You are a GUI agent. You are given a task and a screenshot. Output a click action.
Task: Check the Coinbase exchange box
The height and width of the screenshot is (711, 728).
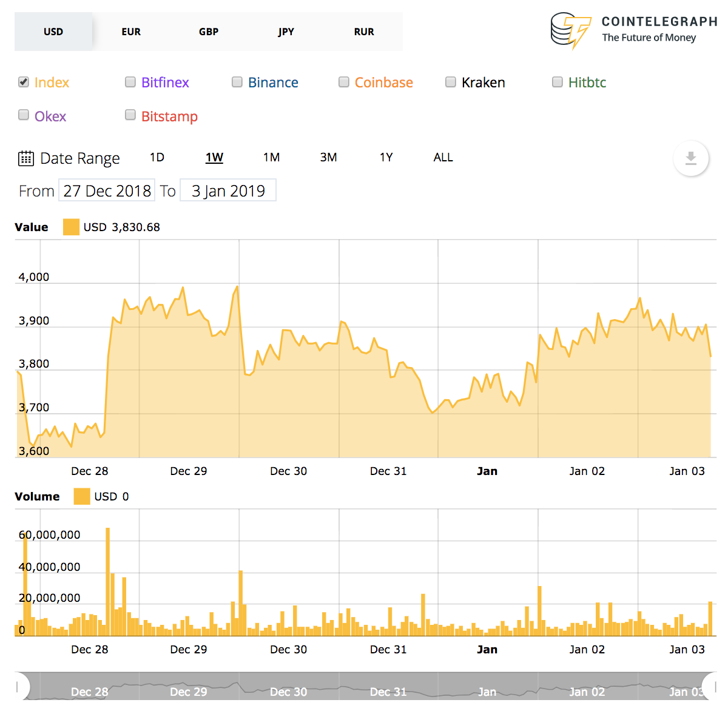tap(344, 82)
